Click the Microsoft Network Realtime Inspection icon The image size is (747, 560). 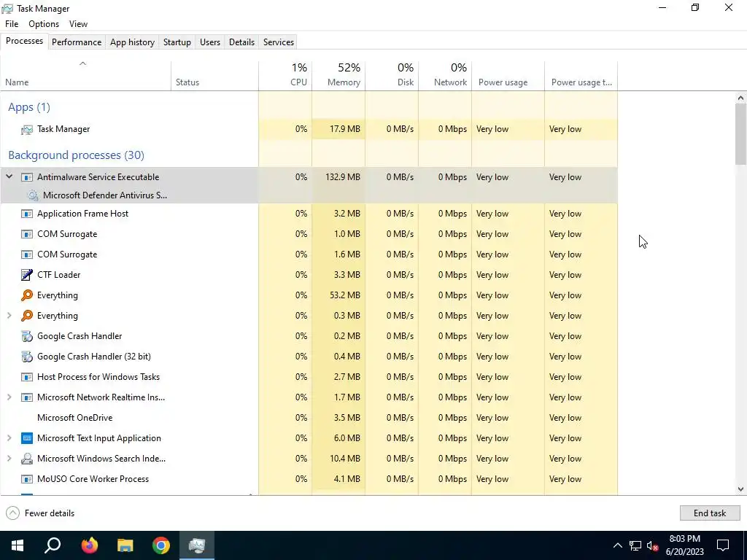tap(27, 397)
